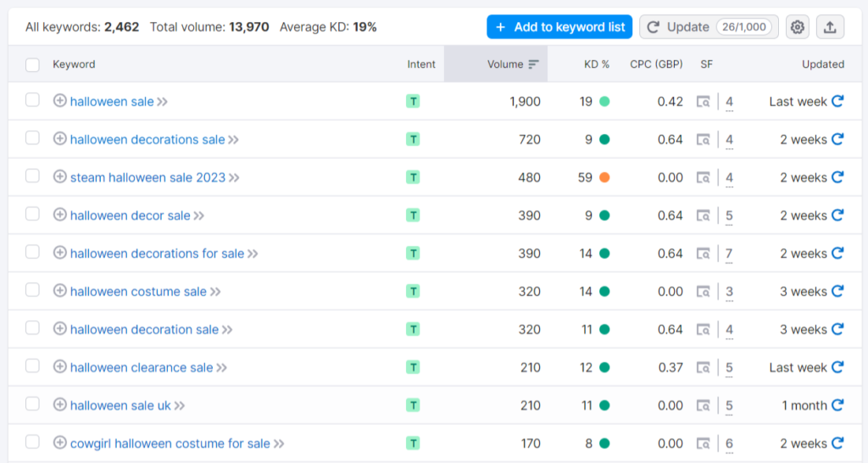Expand chevrons next to 'halloween decorations sale'
Screen dimensions: 868x463
(x=234, y=140)
